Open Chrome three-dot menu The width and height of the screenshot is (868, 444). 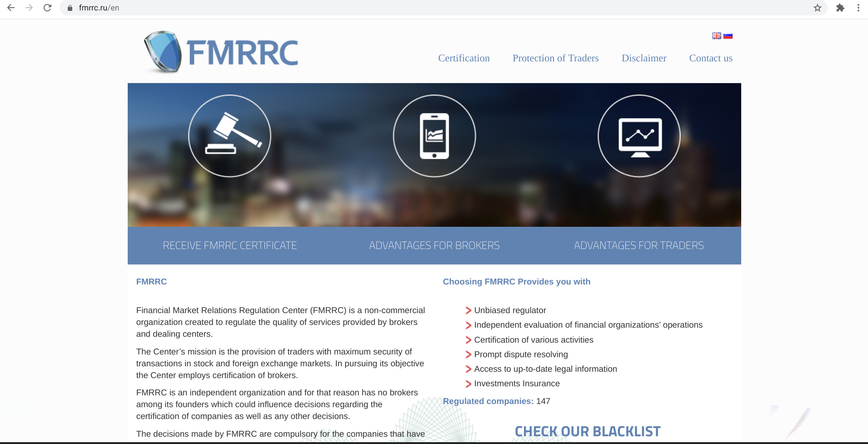(858, 8)
